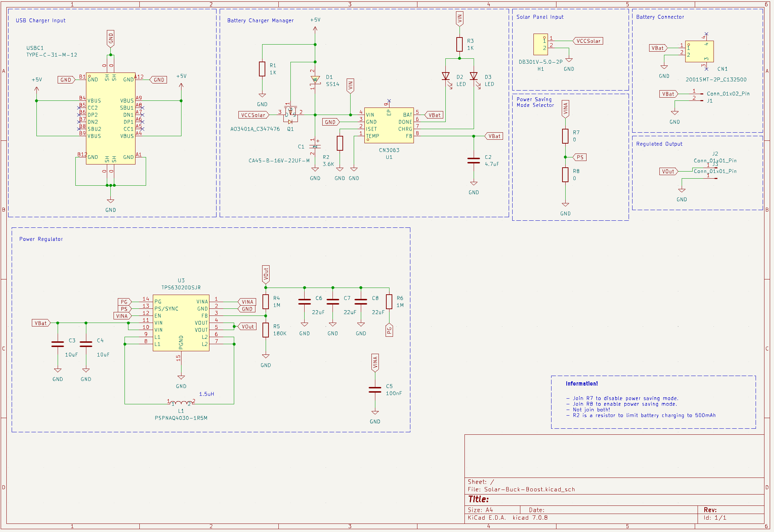This screenshot has height=532, width=774.
Task: Select the 'Information!' note heading
Action: [582, 383]
